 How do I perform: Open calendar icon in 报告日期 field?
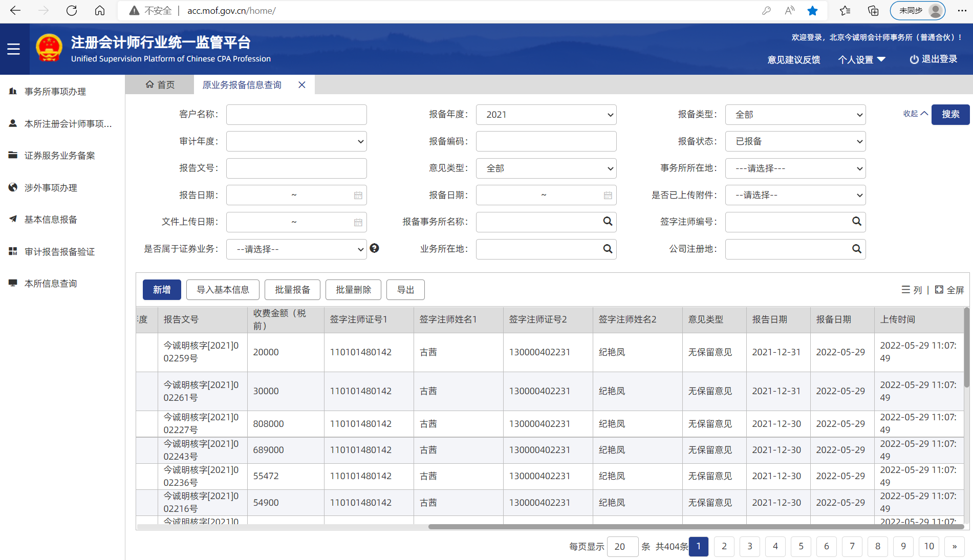click(x=358, y=195)
